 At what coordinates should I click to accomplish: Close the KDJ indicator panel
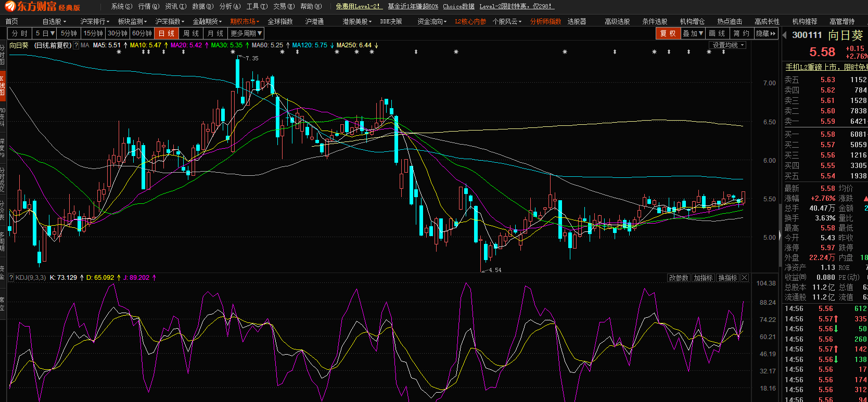tap(745, 278)
